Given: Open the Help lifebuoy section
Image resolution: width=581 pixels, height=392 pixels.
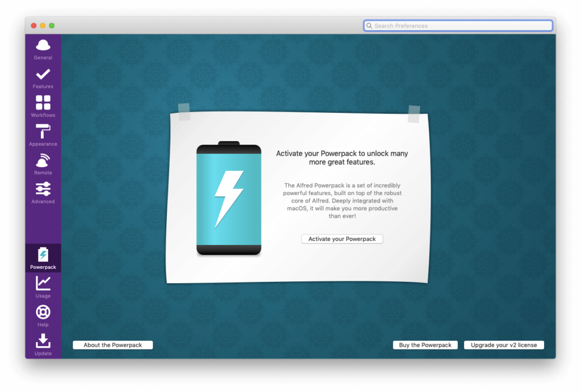Looking at the screenshot, I should tap(43, 316).
